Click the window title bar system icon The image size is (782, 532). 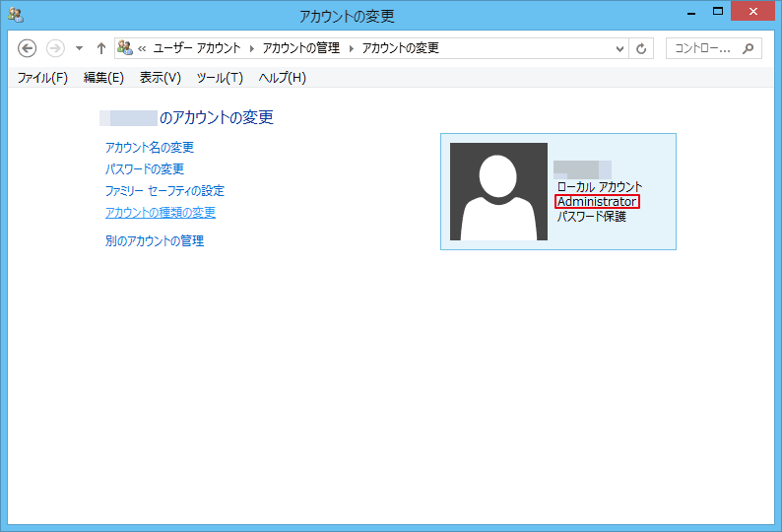click(16, 16)
